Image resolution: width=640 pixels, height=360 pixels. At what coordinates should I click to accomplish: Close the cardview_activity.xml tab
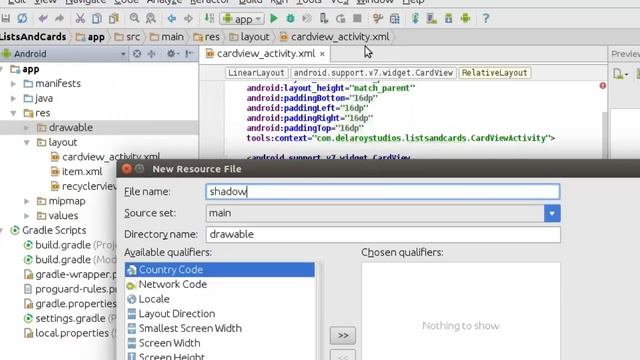(322, 54)
